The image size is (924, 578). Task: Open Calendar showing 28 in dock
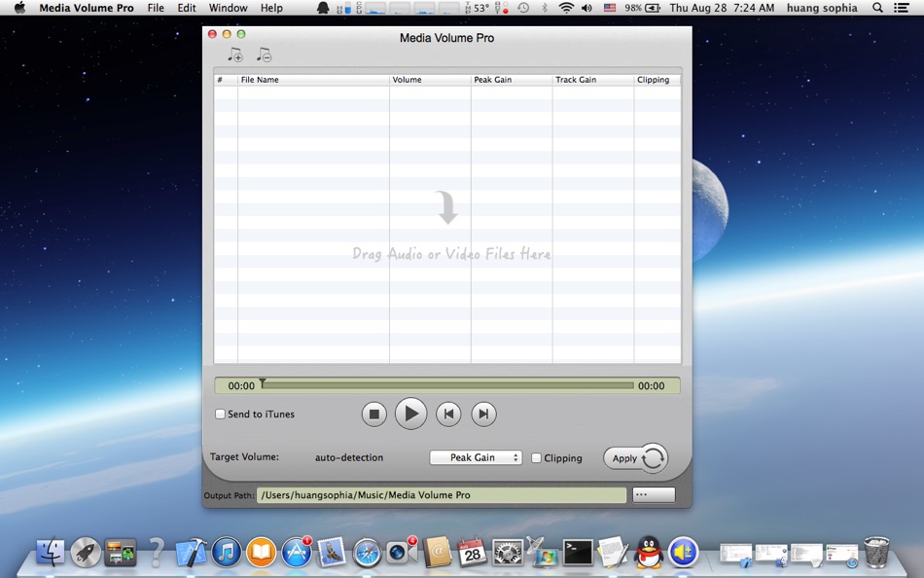472,553
